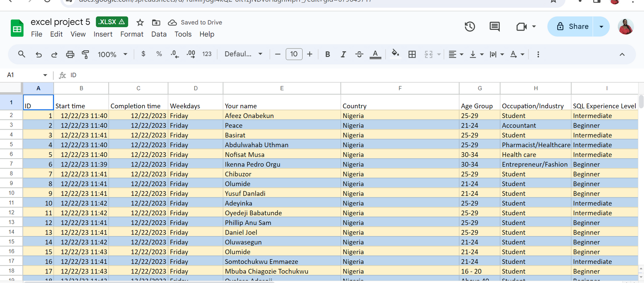This screenshot has width=644, height=283.
Task: Open the Data menu
Action: (x=159, y=34)
